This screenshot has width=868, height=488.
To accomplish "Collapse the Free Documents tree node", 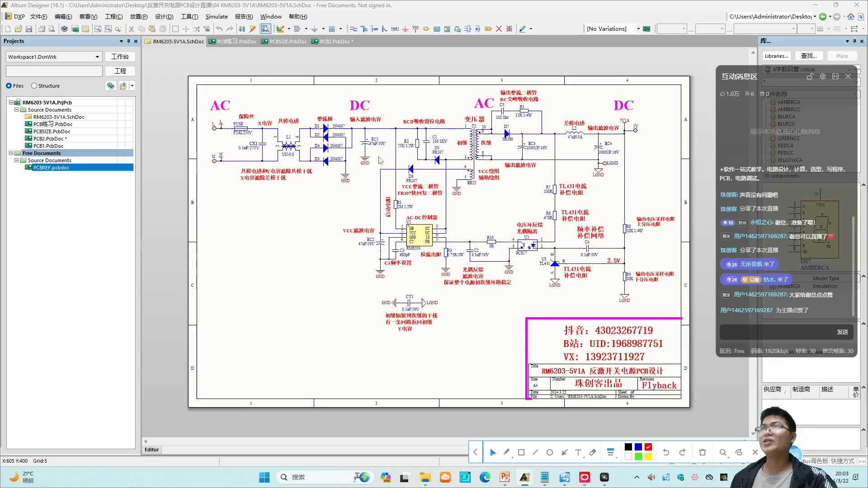I will tap(11, 153).
